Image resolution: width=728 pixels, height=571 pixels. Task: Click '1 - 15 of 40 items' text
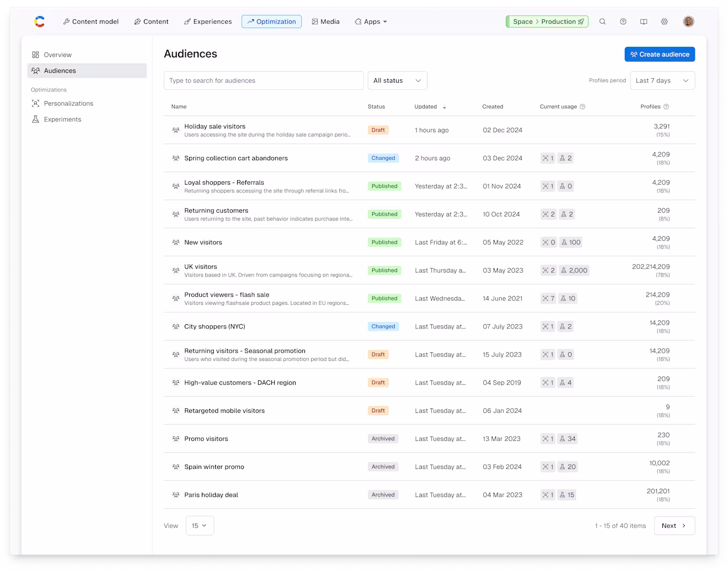point(620,526)
